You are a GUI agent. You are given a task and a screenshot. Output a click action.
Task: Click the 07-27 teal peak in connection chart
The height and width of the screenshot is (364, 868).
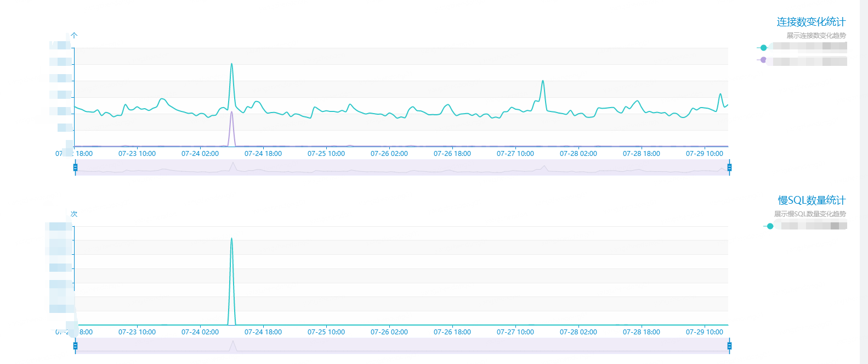pyautogui.click(x=543, y=81)
